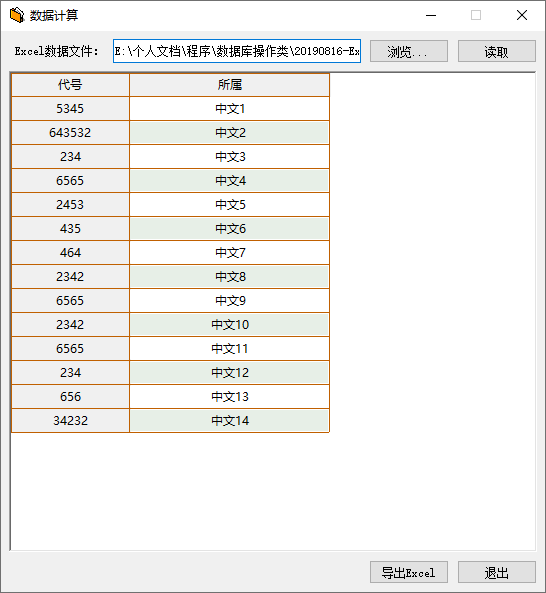Click the Excel data file path field
The width and height of the screenshot is (546, 593).
tap(237, 51)
